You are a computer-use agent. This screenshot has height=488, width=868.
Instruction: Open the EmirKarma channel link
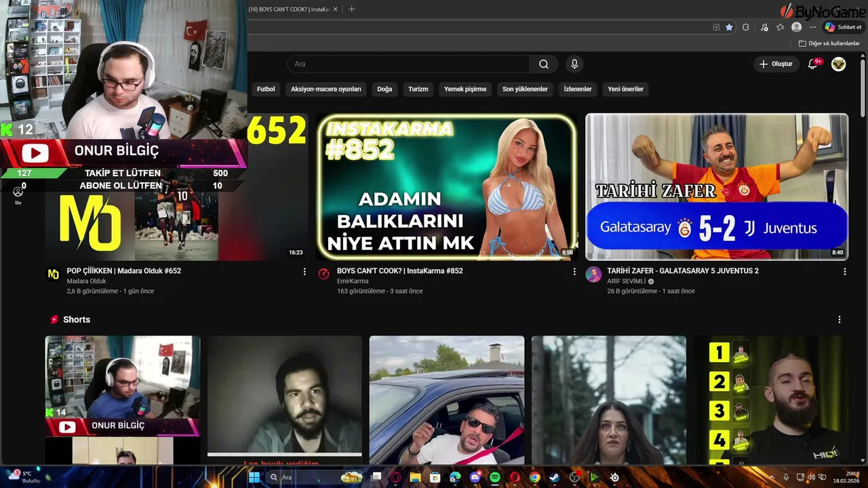click(353, 281)
